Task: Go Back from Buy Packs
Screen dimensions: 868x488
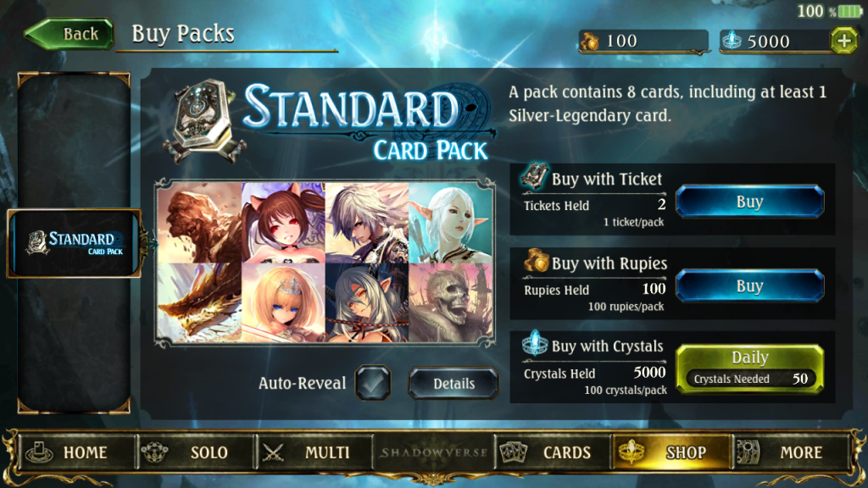Action: pos(70,34)
